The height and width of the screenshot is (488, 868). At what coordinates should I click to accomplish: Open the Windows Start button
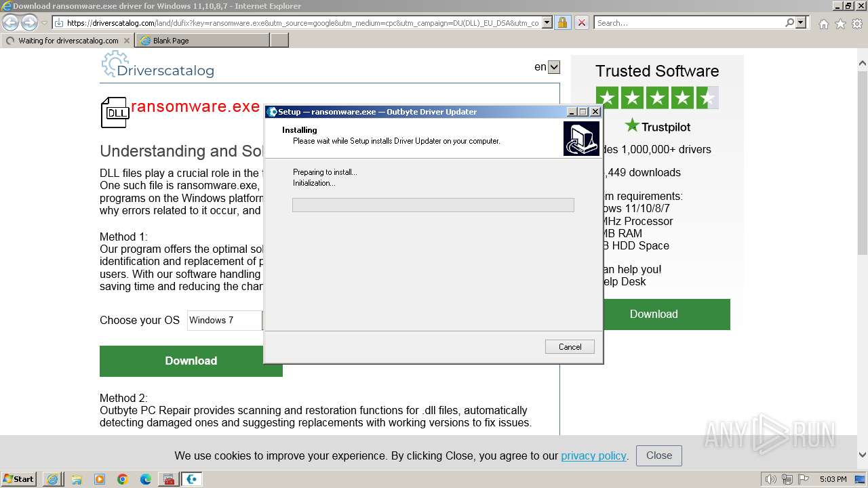pyautogui.click(x=19, y=479)
